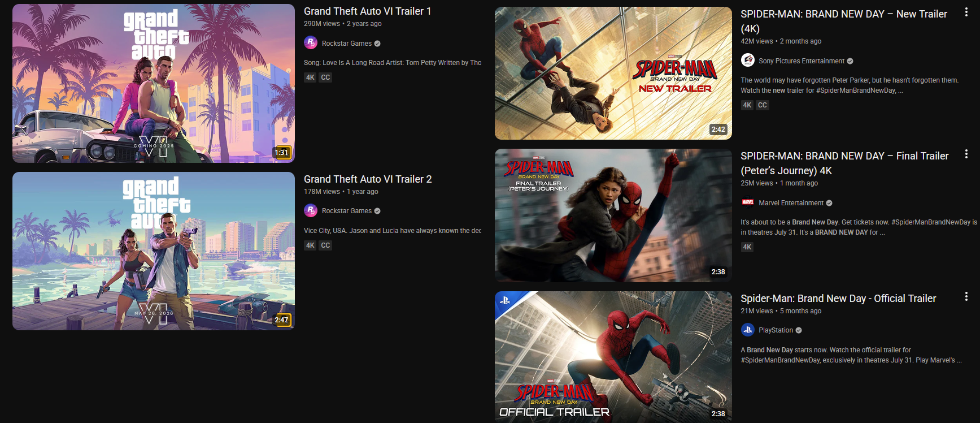Play the Grand Theft Auto VI Trailer 1 thumbnail
980x423 pixels.
click(x=154, y=83)
